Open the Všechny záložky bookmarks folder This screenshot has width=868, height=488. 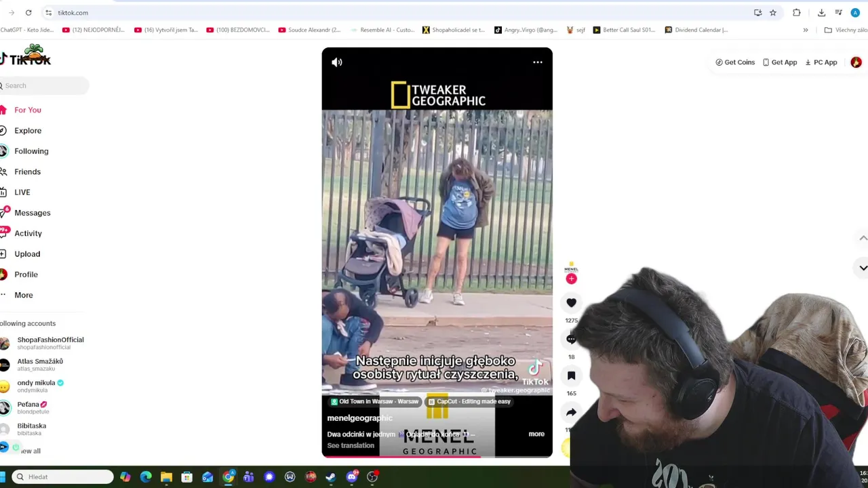tap(846, 30)
